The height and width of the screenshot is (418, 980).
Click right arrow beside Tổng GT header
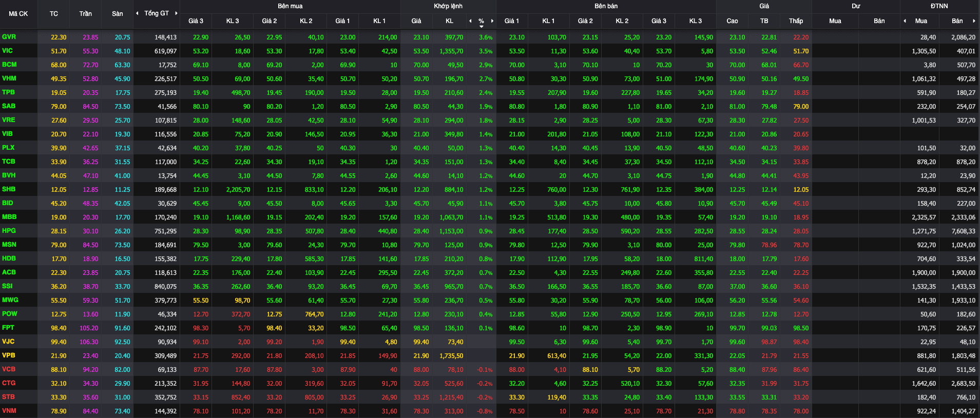point(176,13)
